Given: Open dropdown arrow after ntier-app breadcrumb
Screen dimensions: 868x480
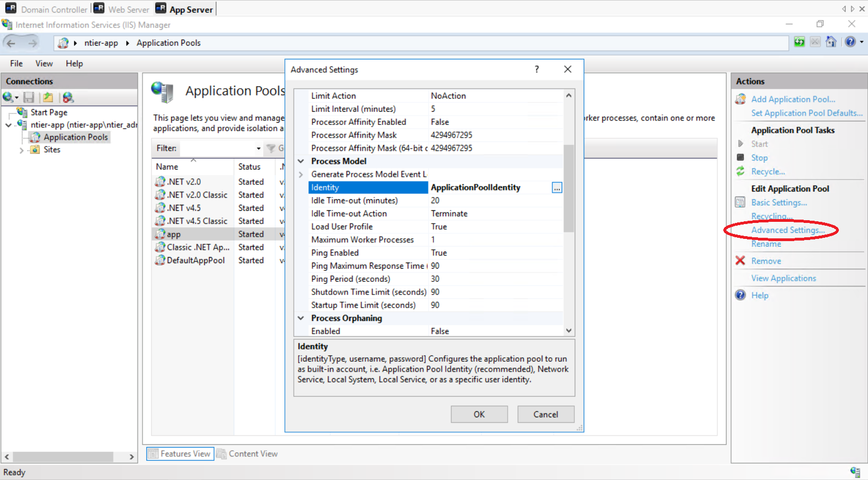Looking at the screenshot, I should (128, 43).
